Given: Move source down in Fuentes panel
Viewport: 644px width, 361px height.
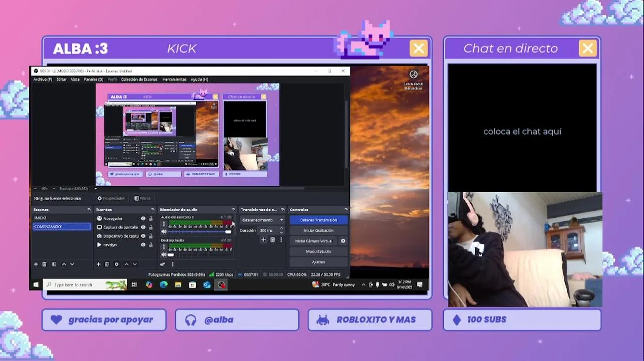Looking at the screenshot, I should coord(135,264).
